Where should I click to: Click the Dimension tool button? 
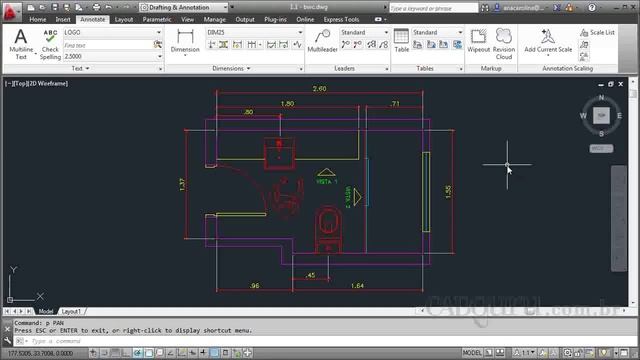pos(185,41)
